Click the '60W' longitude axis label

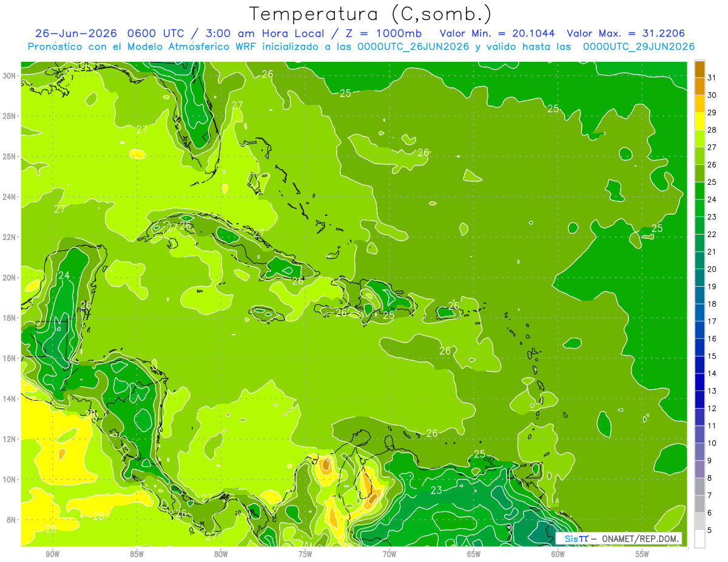coord(558,554)
